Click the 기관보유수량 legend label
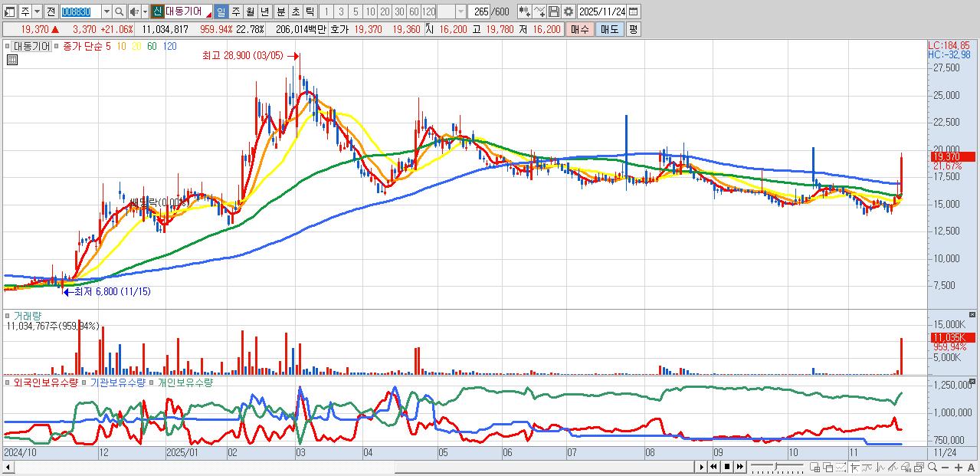980x476 pixels. coord(118,382)
